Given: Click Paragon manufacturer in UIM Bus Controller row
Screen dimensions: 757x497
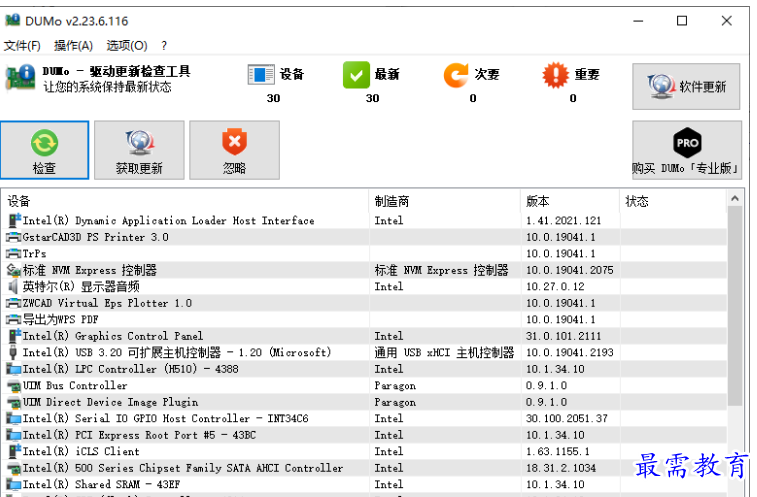Looking at the screenshot, I should 395,386.
